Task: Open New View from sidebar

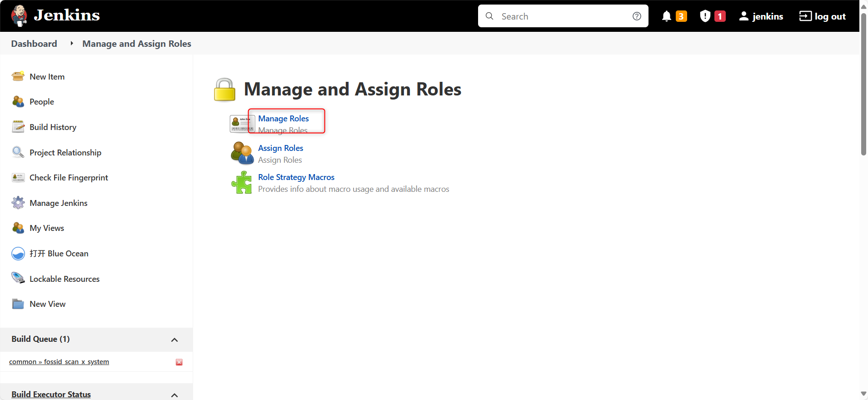Action: (48, 304)
